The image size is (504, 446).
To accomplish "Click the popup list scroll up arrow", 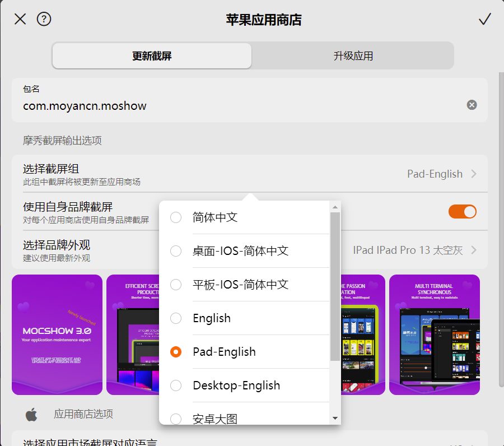I will (335, 207).
